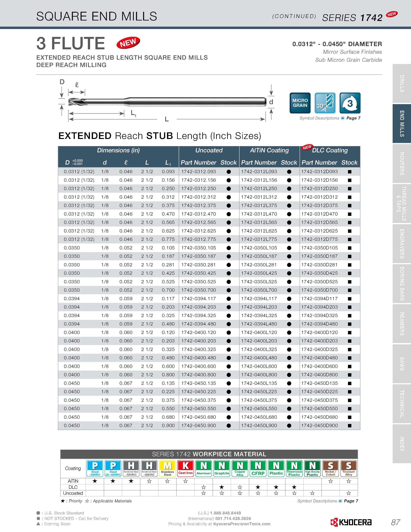Click the Uncoated row label in material table

73,493
